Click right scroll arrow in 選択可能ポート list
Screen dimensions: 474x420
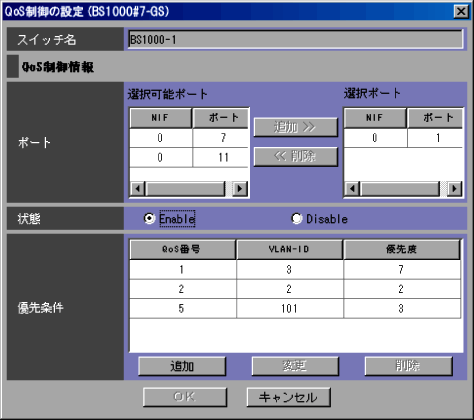coord(240,189)
